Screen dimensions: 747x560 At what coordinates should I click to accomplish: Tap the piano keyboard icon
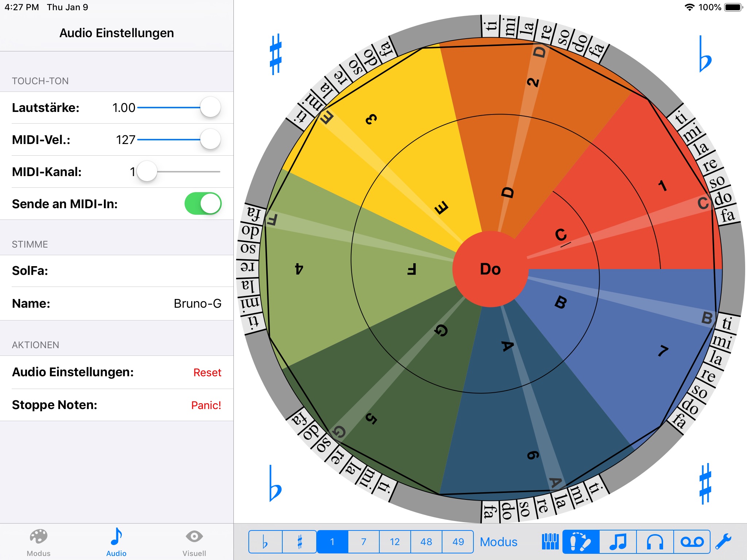pyautogui.click(x=550, y=541)
